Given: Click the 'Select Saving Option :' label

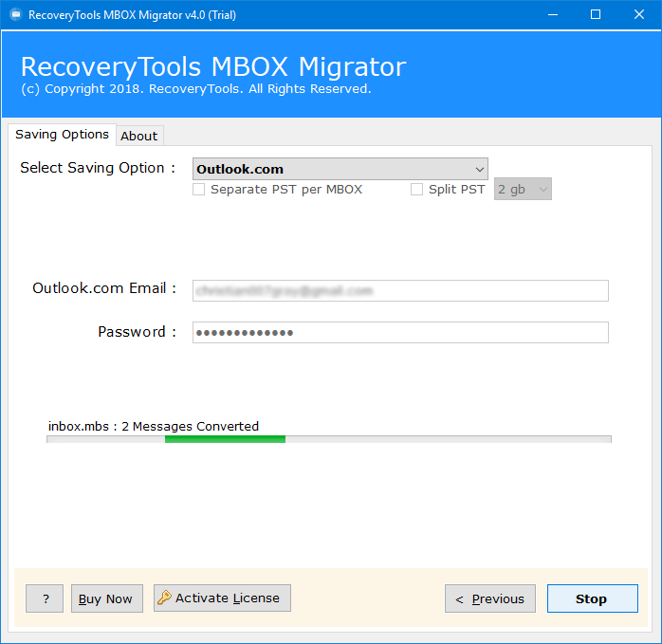Looking at the screenshot, I should click(98, 168).
